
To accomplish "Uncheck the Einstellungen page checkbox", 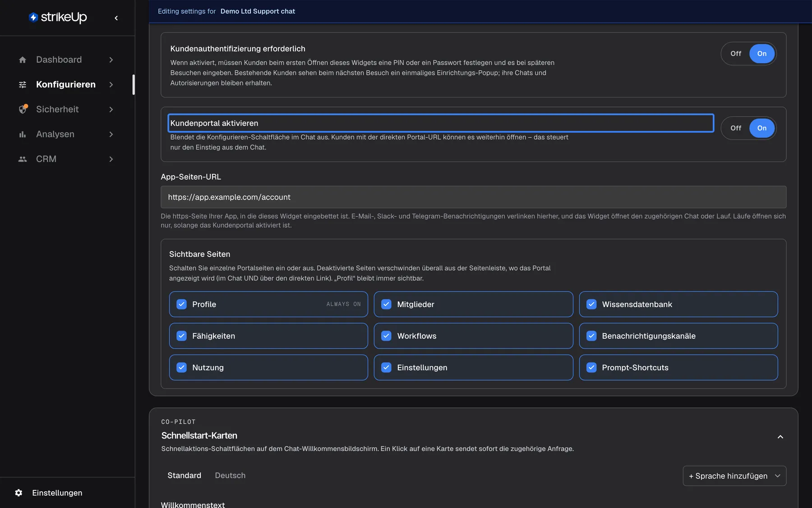I will click(x=386, y=368).
